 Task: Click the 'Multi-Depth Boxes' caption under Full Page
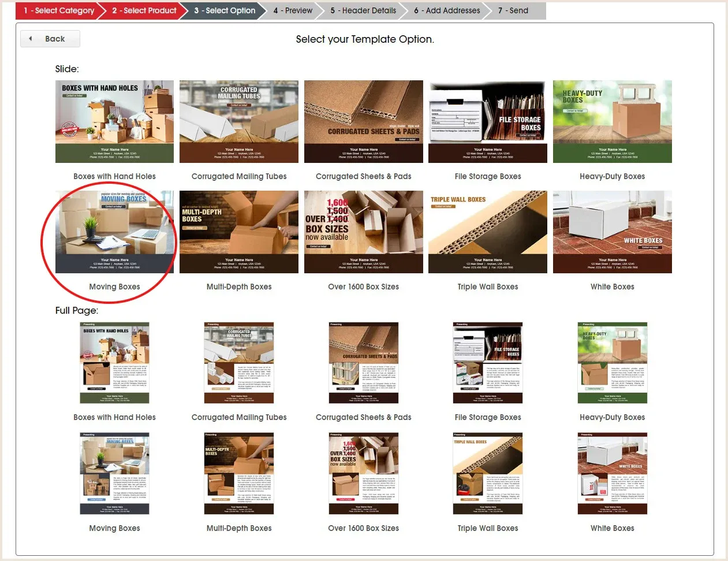(x=239, y=528)
